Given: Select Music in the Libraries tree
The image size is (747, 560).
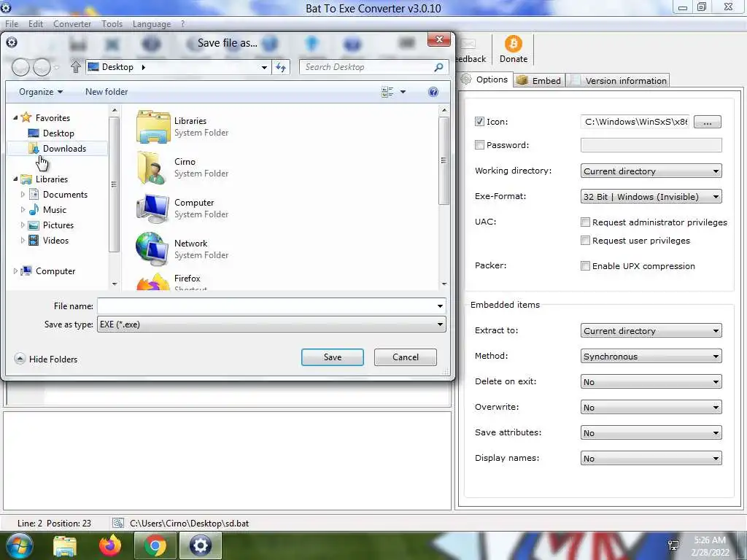Looking at the screenshot, I should click(54, 210).
